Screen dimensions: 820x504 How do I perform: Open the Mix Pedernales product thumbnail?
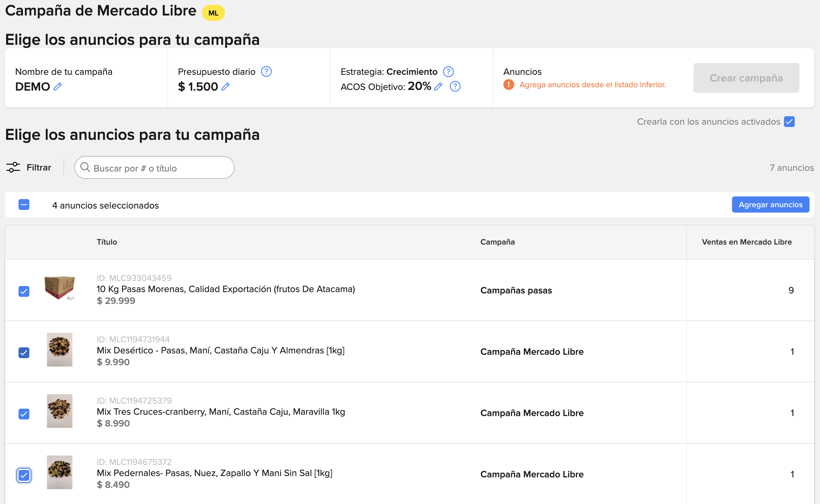coord(60,472)
